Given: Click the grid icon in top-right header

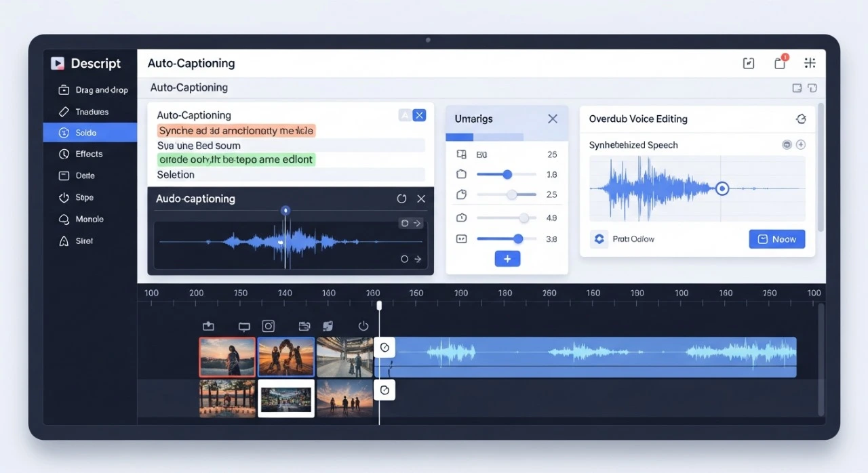Looking at the screenshot, I should pyautogui.click(x=810, y=63).
